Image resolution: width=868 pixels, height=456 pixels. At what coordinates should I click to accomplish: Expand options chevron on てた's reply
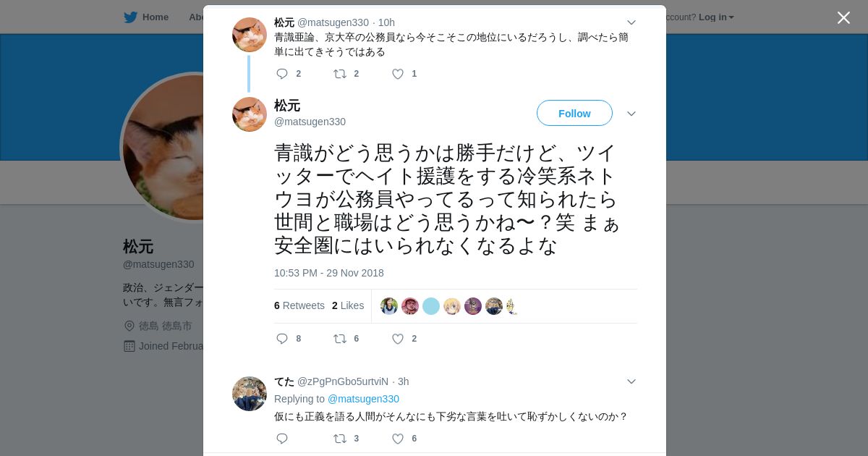[631, 381]
